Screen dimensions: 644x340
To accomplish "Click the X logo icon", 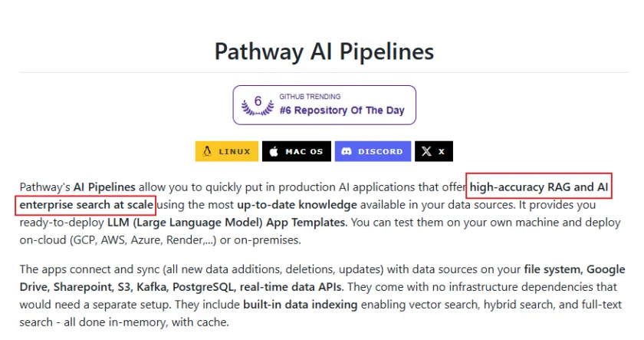I will pyautogui.click(x=426, y=151).
